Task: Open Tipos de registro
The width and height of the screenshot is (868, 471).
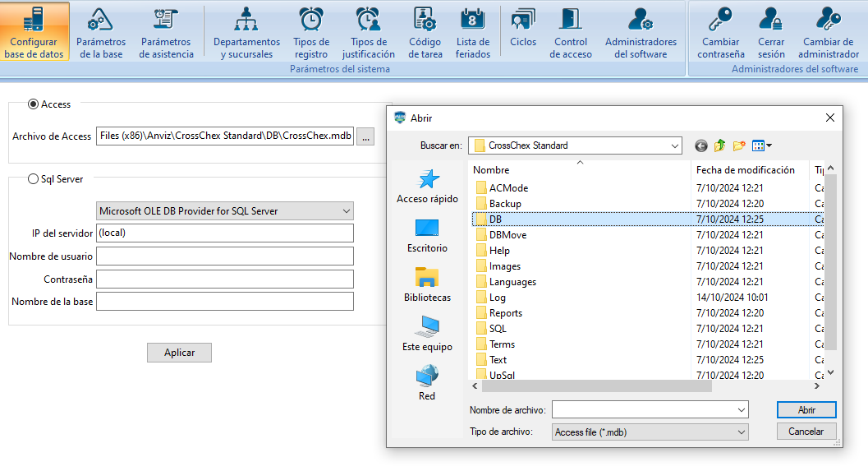Action: click(311, 31)
